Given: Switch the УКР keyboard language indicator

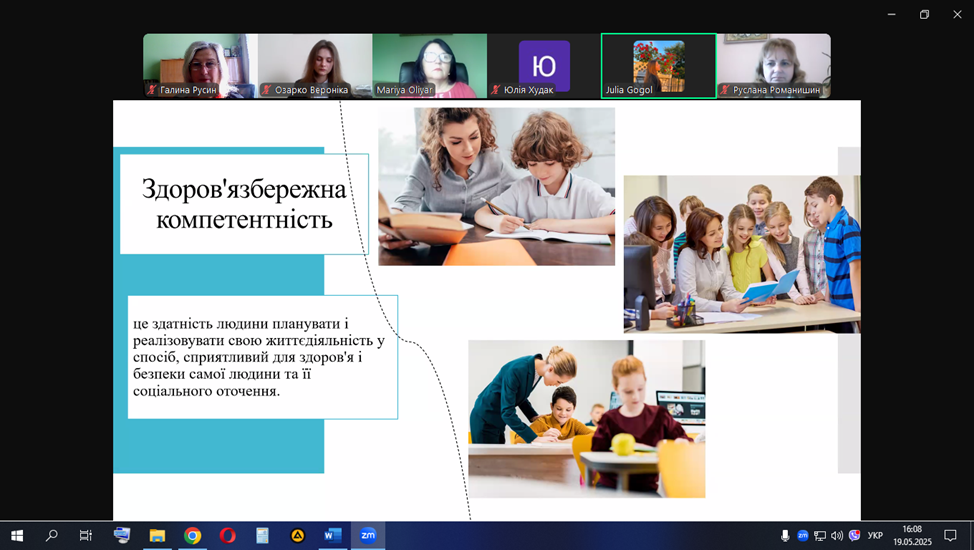Looking at the screenshot, I should coord(875,536).
